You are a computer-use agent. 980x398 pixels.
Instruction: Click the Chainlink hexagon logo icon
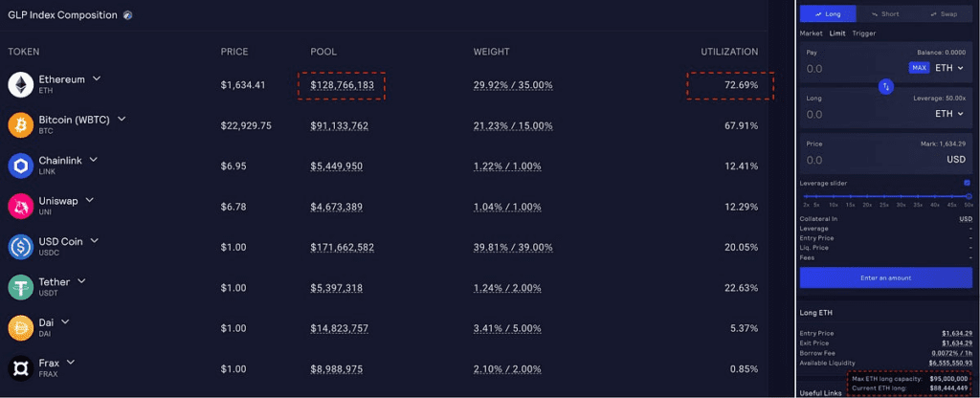pos(21,166)
